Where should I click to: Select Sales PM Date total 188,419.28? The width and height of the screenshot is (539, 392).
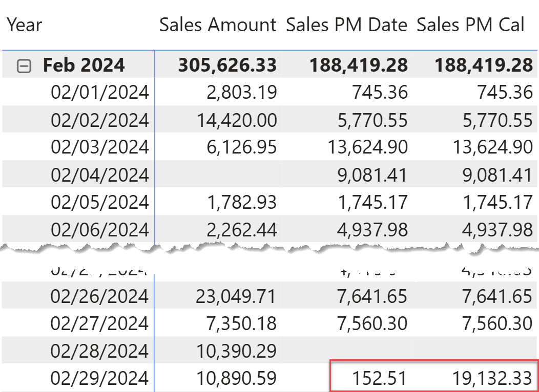click(x=359, y=65)
